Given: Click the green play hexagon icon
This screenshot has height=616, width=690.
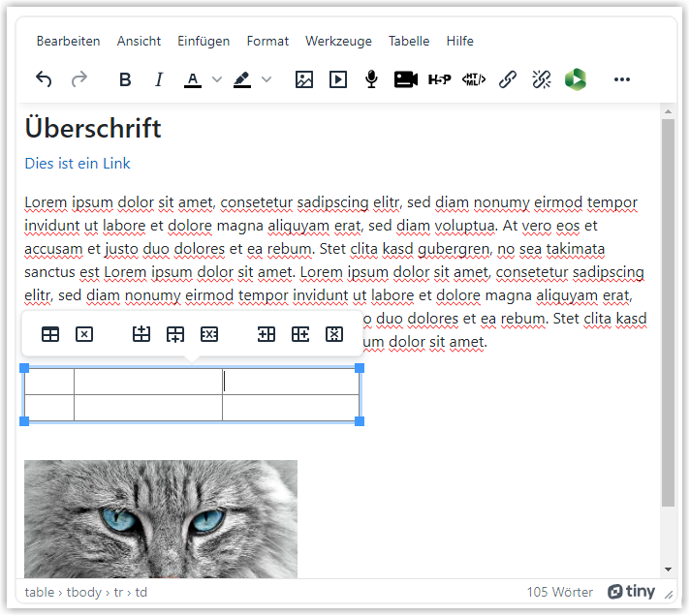Looking at the screenshot, I should pyautogui.click(x=576, y=79).
